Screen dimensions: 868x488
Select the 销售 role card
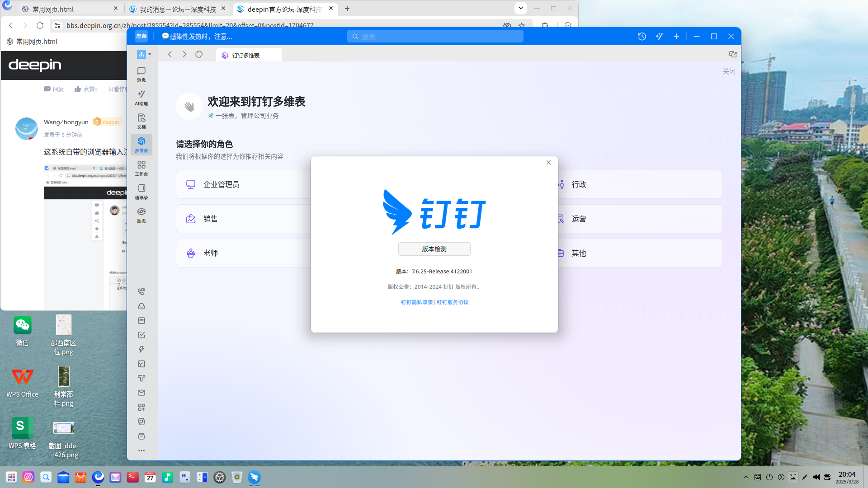(244, 219)
